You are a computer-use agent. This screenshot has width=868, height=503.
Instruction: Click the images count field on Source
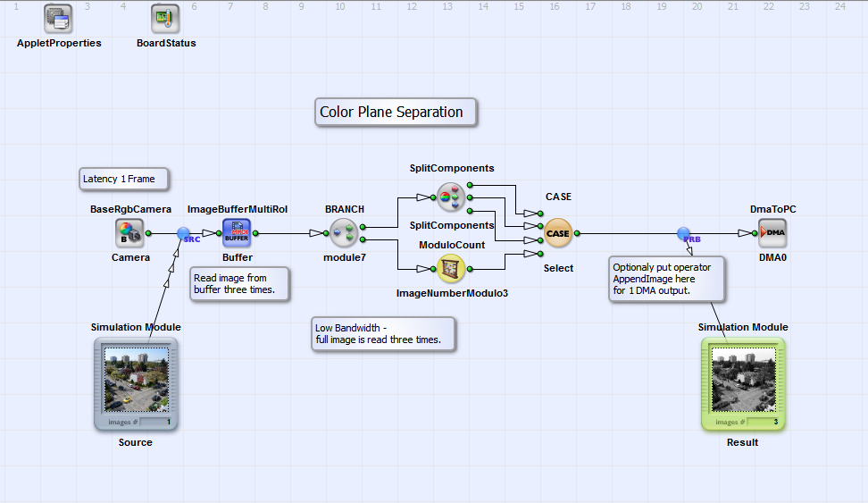(156, 422)
